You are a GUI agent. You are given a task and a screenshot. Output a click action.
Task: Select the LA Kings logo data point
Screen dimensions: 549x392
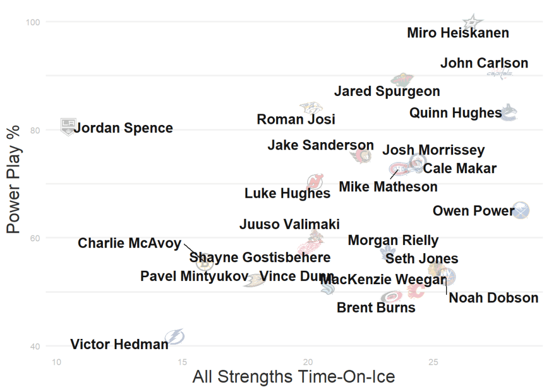tap(67, 126)
